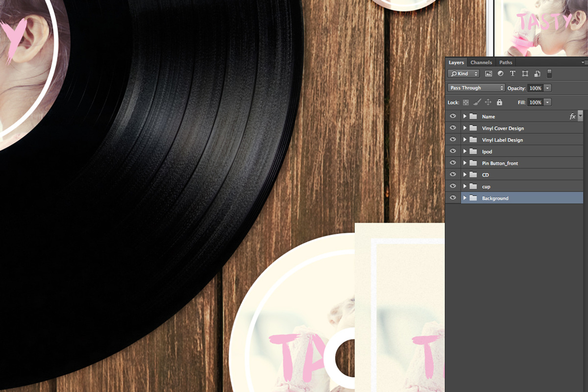This screenshot has height=392, width=588.
Task: Open the Fill slider dropdown arrow
Action: (x=547, y=102)
